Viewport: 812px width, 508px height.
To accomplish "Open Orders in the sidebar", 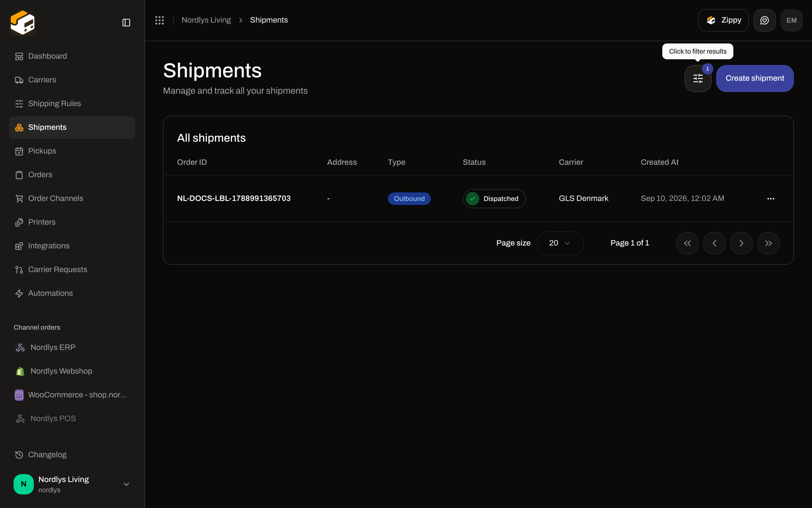I will 72,175.
